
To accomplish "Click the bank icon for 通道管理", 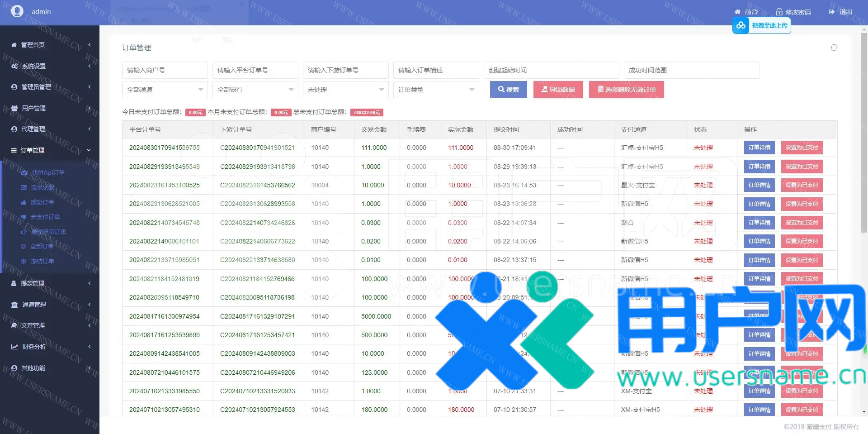I will pyautogui.click(x=14, y=305).
